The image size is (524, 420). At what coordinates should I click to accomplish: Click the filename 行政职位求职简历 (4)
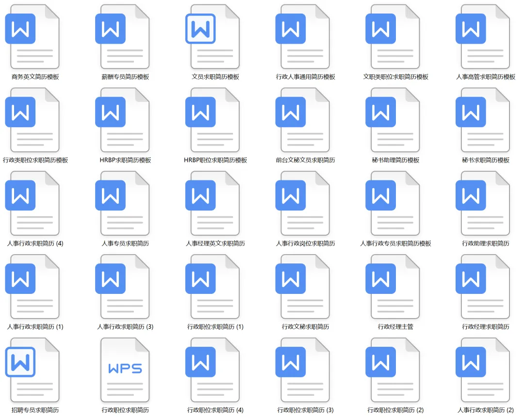point(215,410)
